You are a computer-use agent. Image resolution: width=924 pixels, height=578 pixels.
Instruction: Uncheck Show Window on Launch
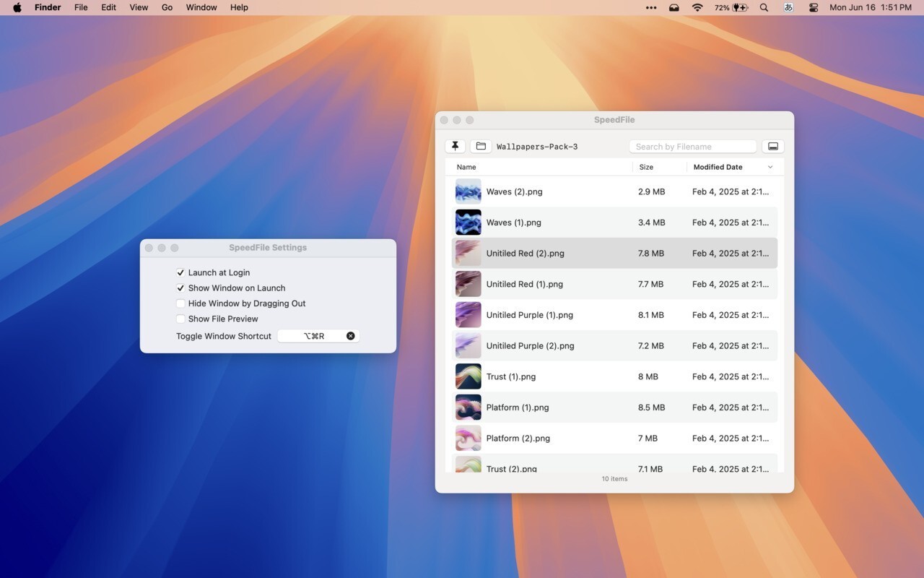tap(180, 288)
